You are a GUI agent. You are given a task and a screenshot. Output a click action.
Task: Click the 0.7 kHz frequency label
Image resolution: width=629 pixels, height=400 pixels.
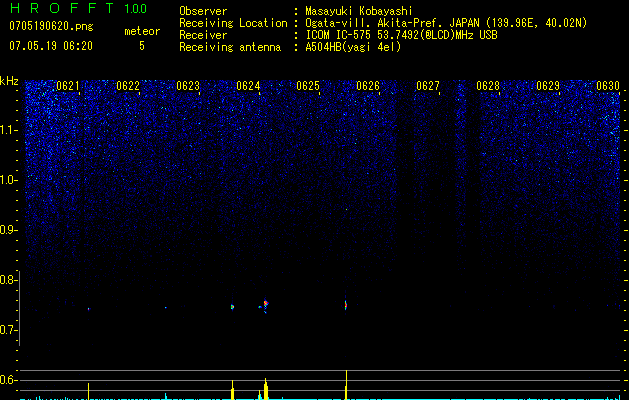[8, 330]
